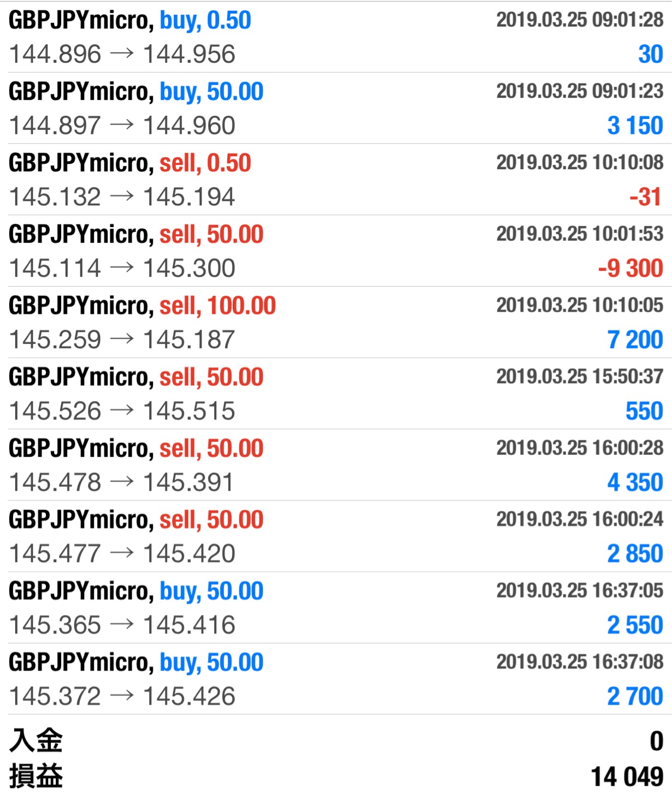
Task: Tap the sell 0.50 trade showing -31
Action: (336, 180)
